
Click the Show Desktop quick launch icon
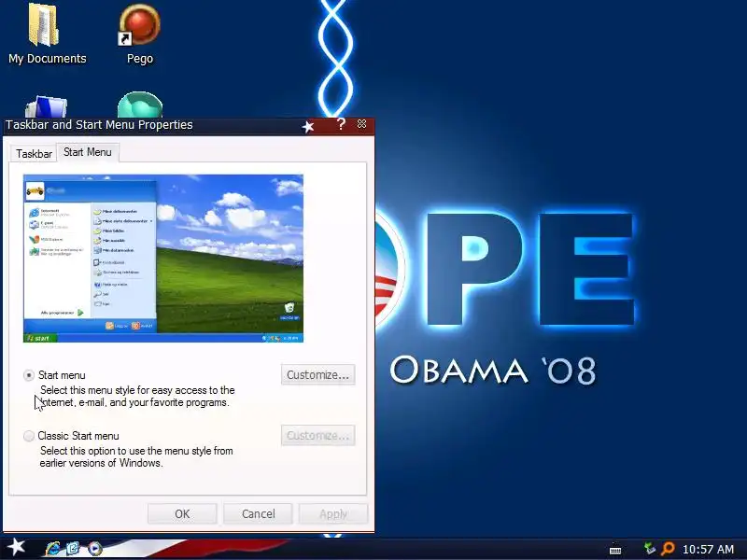pyautogui.click(x=74, y=549)
